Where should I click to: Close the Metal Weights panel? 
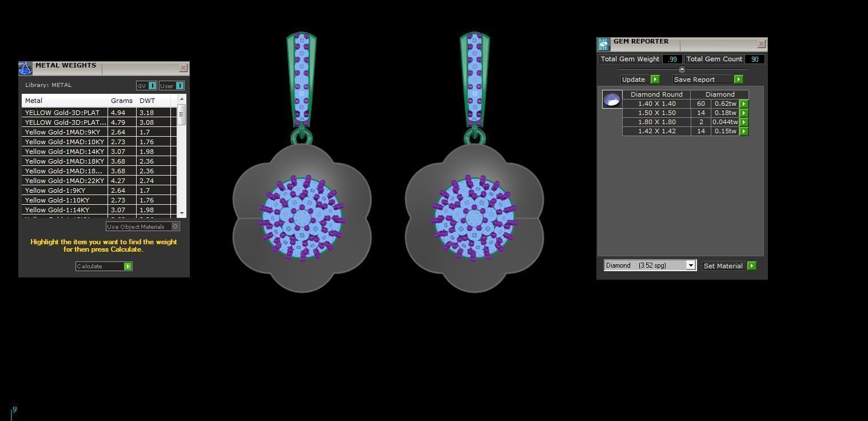183,68
